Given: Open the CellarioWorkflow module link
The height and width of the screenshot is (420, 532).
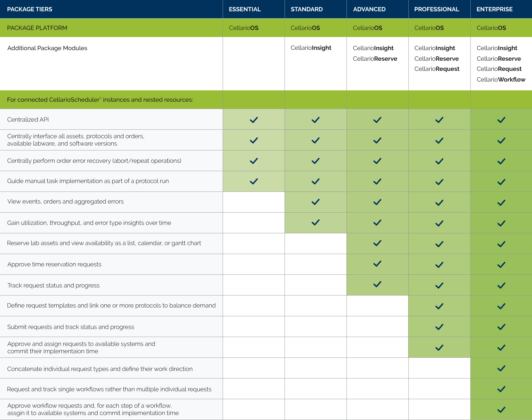Looking at the screenshot, I should click(501, 80).
